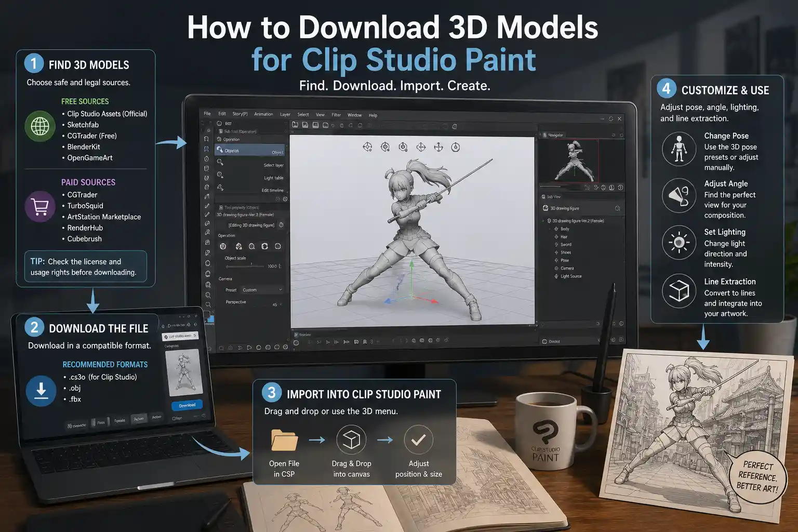Screen dimensions: 798x532
Task: Click the Object scale slider
Action: click(245, 266)
